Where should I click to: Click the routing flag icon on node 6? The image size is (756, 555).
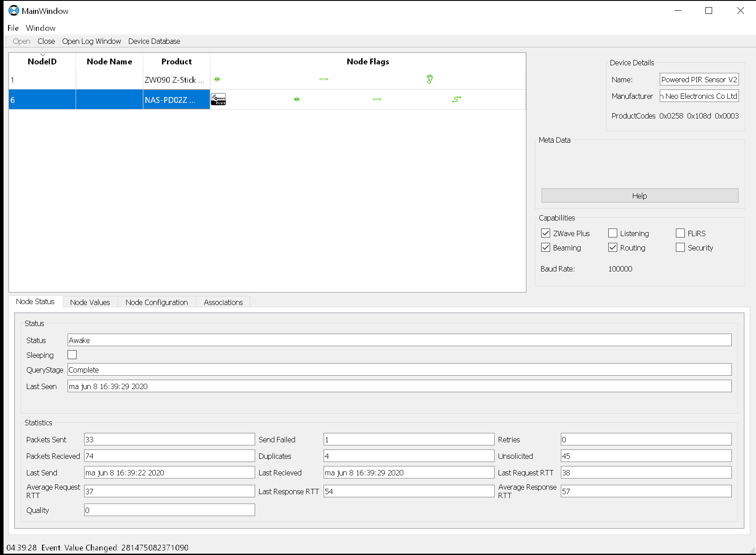pyautogui.click(x=456, y=99)
